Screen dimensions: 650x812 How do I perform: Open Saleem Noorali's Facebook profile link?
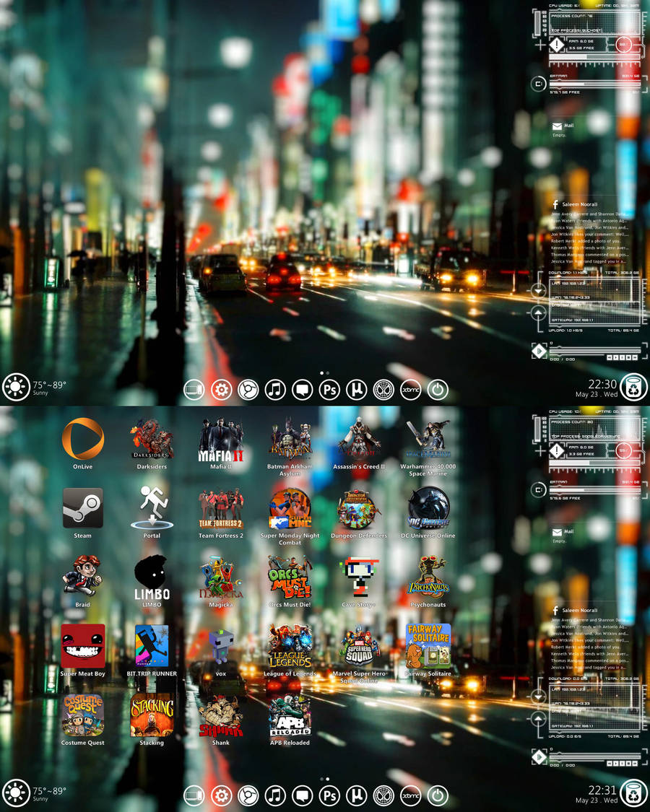[x=578, y=204]
